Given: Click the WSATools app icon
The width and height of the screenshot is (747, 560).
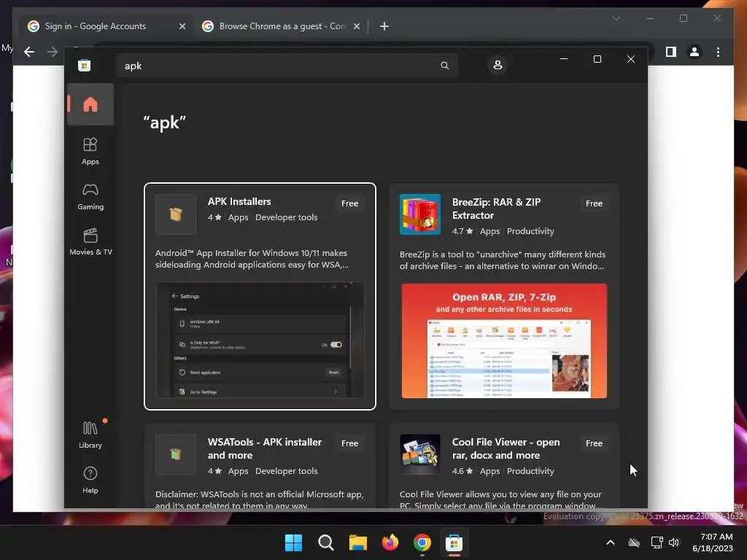Looking at the screenshot, I should pos(175,454).
